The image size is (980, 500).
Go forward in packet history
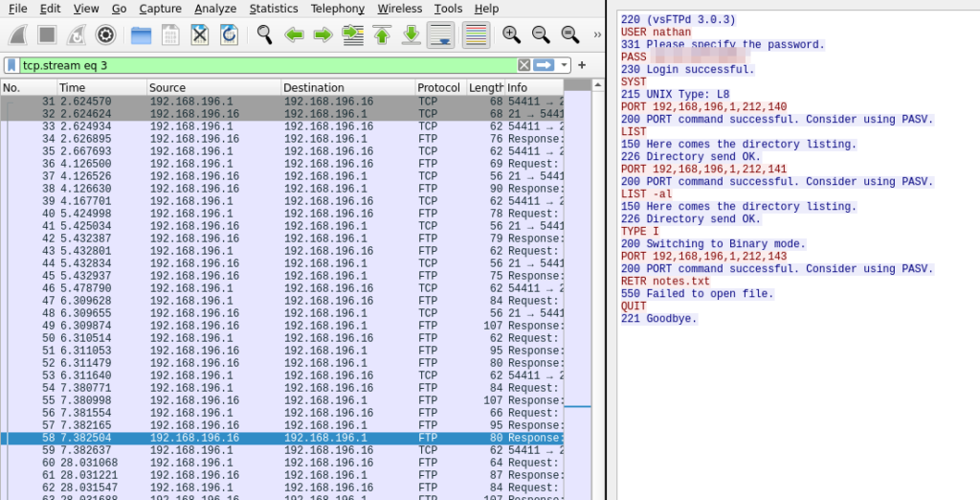(x=323, y=35)
